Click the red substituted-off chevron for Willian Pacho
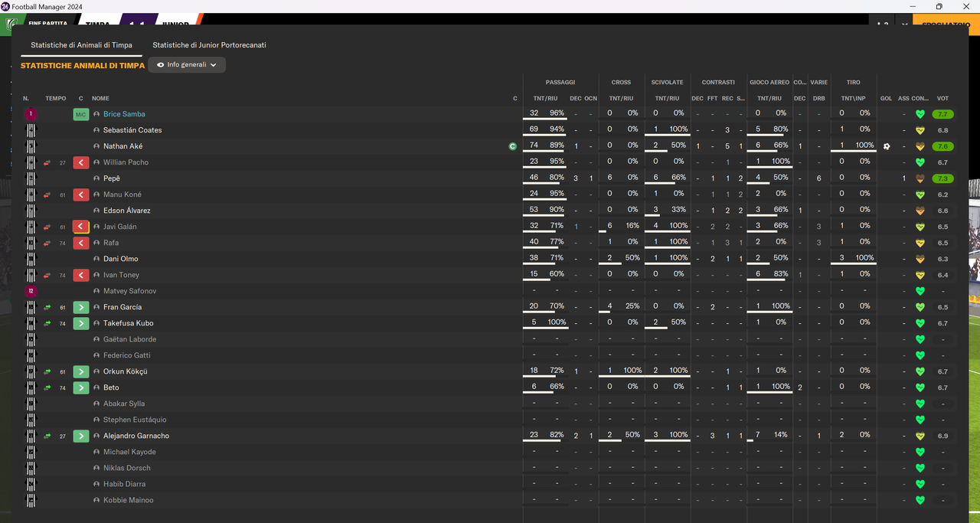The image size is (980, 523). (x=81, y=162)
